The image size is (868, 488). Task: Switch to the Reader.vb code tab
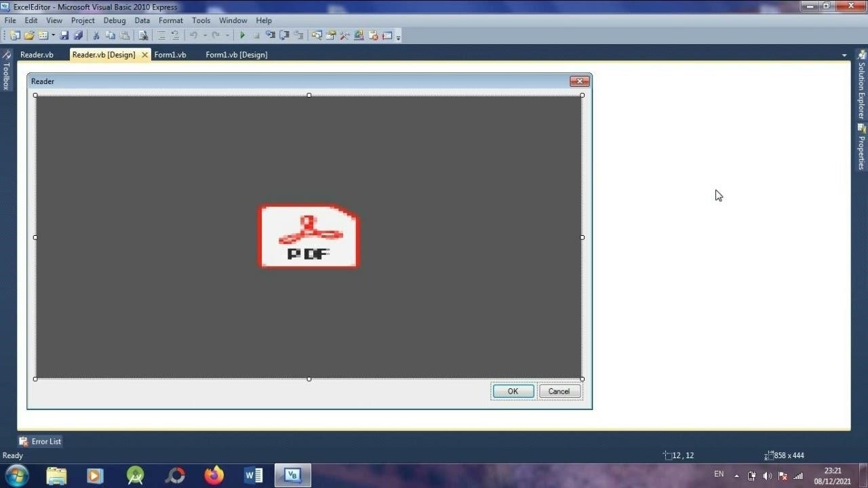click(37, 55)
